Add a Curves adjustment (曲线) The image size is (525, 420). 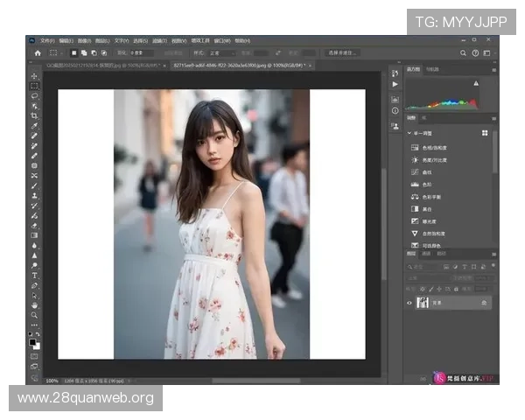pos(427,172)
